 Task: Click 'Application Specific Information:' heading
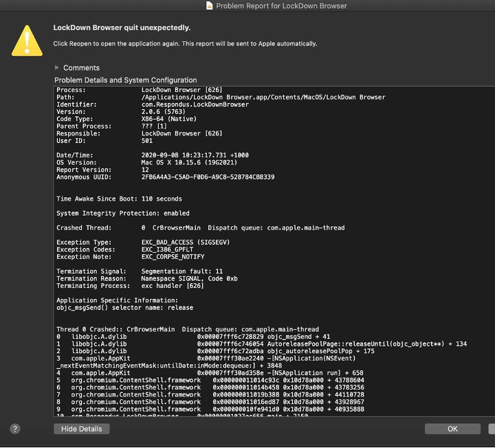pyautogui.click(x=117, y=300)
